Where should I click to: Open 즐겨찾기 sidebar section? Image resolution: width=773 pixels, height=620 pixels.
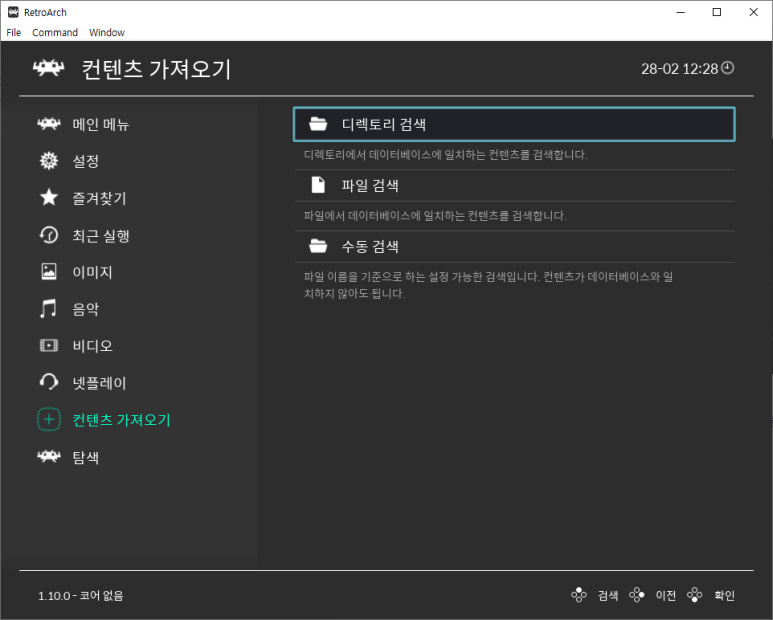[x=100, y=198]
